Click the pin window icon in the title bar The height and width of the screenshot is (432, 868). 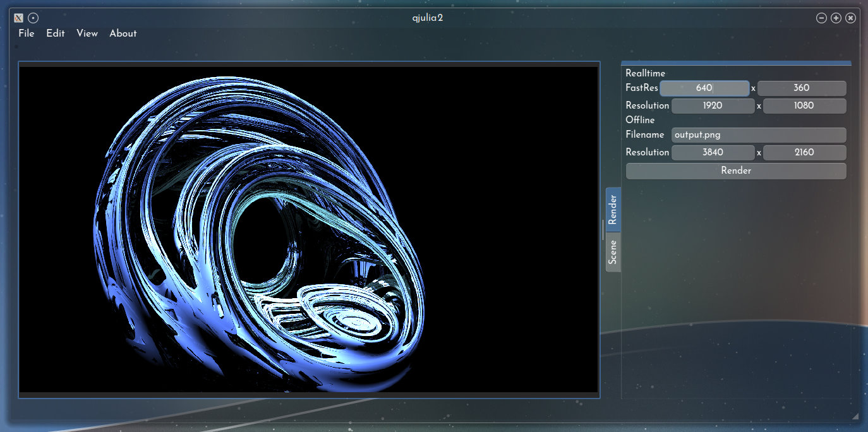33,18
